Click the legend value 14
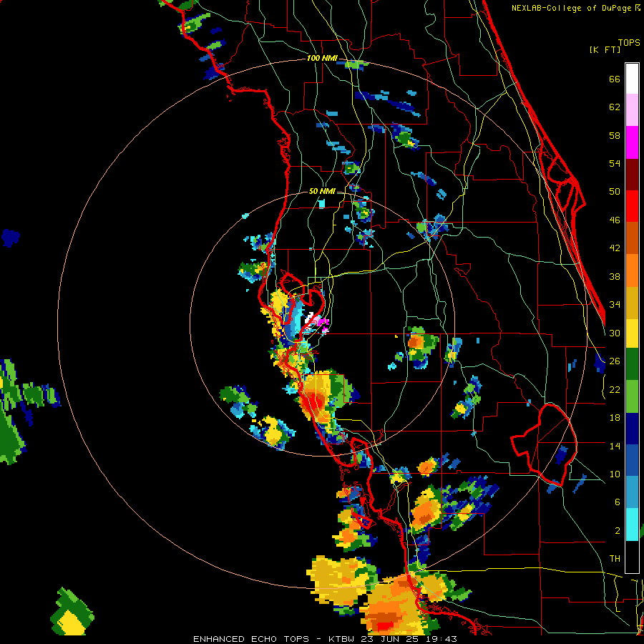The height and width of the screenshot is (644, 644). pos(615,446)
